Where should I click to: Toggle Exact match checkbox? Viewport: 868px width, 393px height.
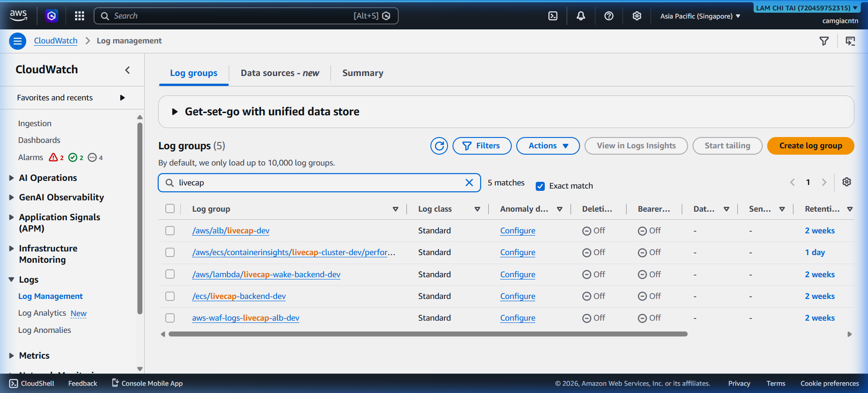pyautogui.click(x=540, y=186)
